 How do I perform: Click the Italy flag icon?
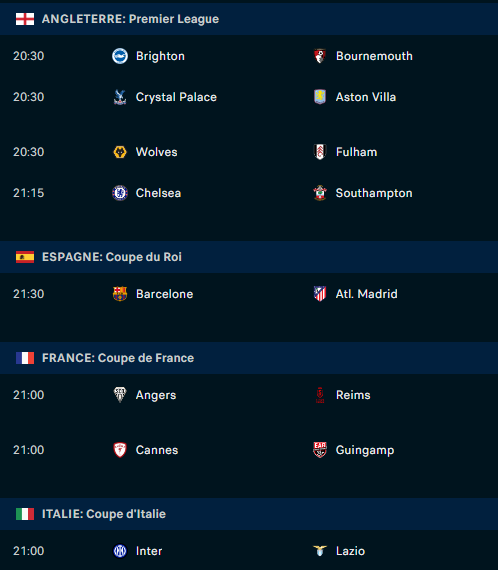click(25, 514)
